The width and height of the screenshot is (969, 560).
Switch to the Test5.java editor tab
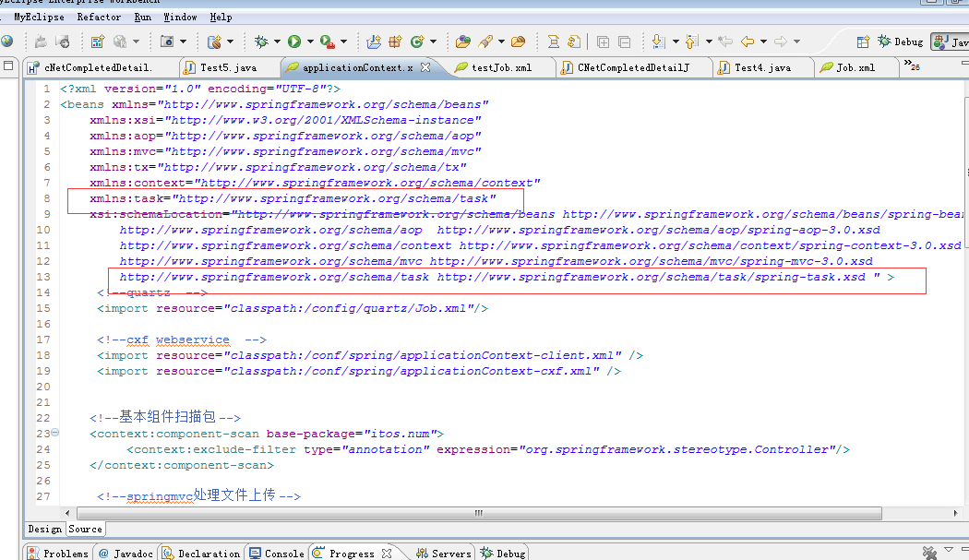pyautogui.click(x=227, y=67)
